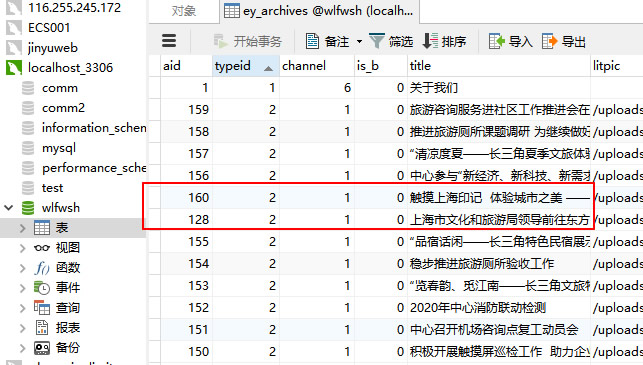Select the 视图 tree item label
The image size is (643, 365).
pyautogui.click(x=68, y=248)
